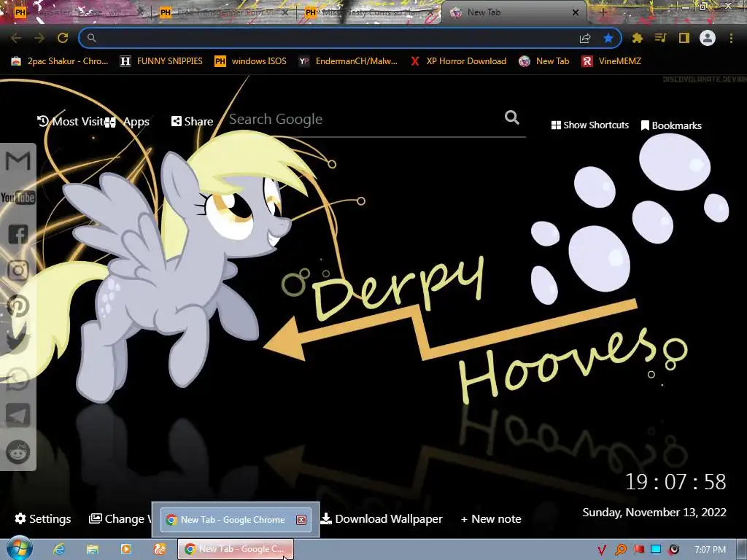Screen dimensions: 747x560
Task: Open the Windows Start orb
Action: 19,548
